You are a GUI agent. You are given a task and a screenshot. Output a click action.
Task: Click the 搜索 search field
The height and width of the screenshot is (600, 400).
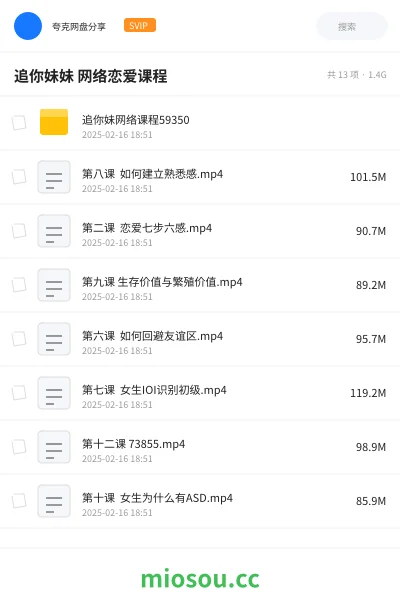tap(352, 26)
